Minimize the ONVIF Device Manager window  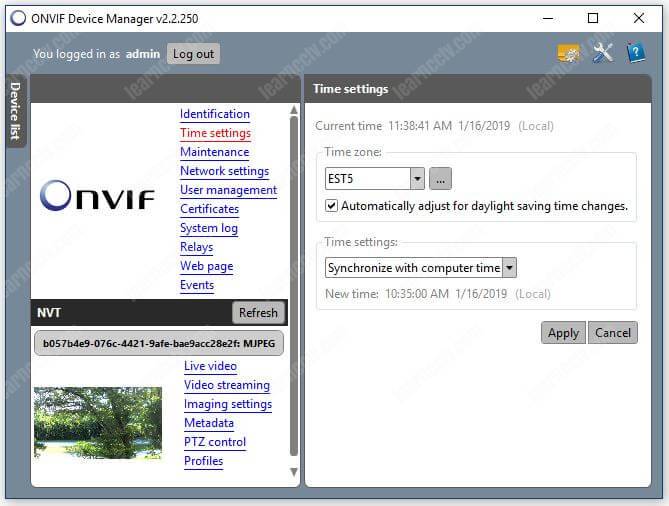[x=548, y=18]
